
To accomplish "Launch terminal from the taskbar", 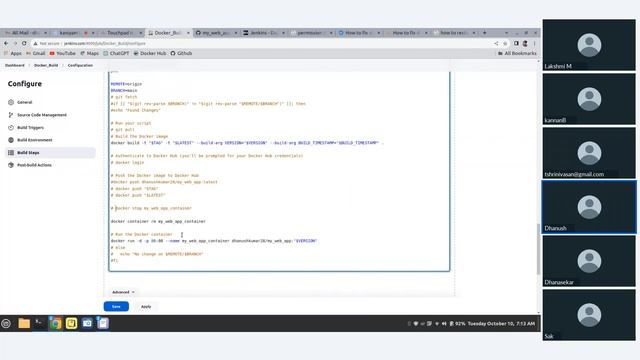I will (x=39, y=324).
